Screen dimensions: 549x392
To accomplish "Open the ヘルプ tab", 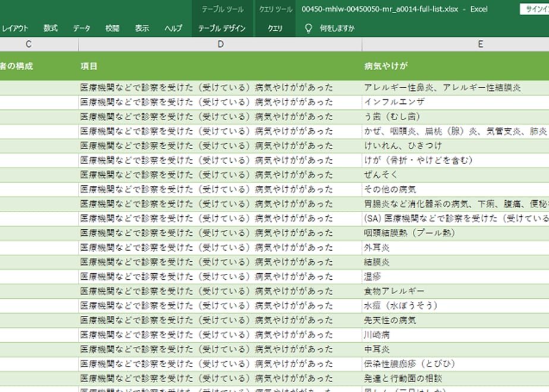I will (173, 29).
